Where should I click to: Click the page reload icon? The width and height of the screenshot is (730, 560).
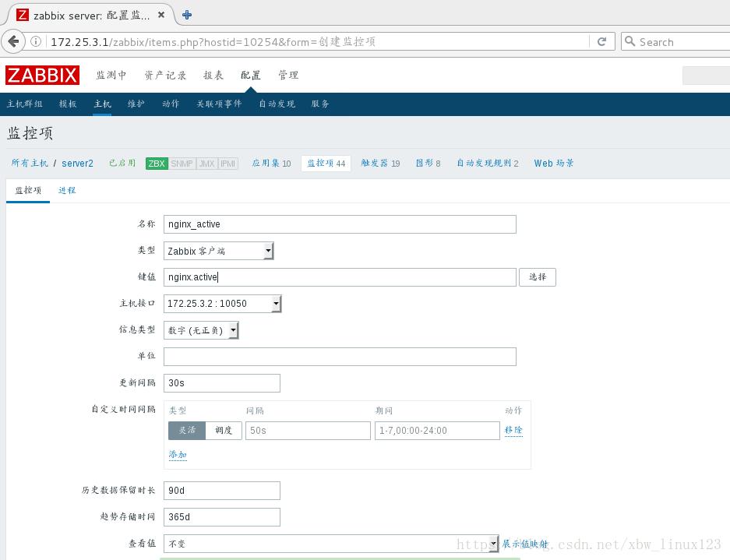click(601, 42)
